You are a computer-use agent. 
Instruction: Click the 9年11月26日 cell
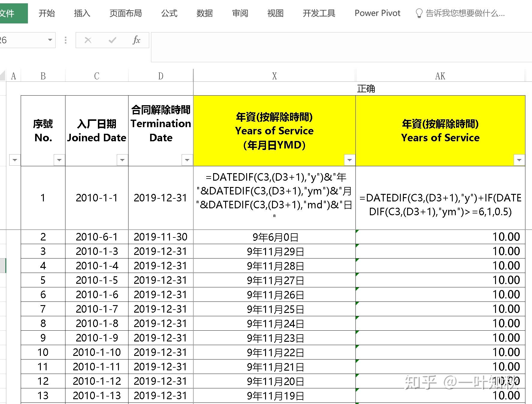(x=274, y=295)
